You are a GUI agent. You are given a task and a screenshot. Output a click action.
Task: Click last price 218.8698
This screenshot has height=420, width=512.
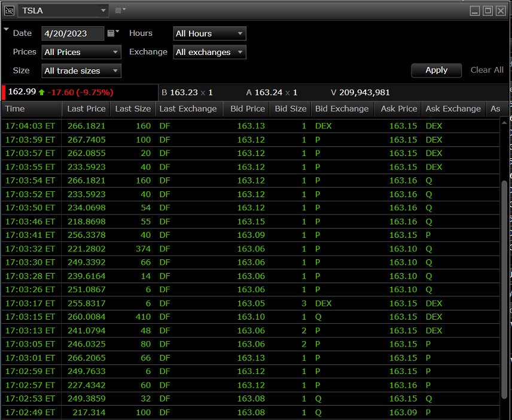click(87, 222)
